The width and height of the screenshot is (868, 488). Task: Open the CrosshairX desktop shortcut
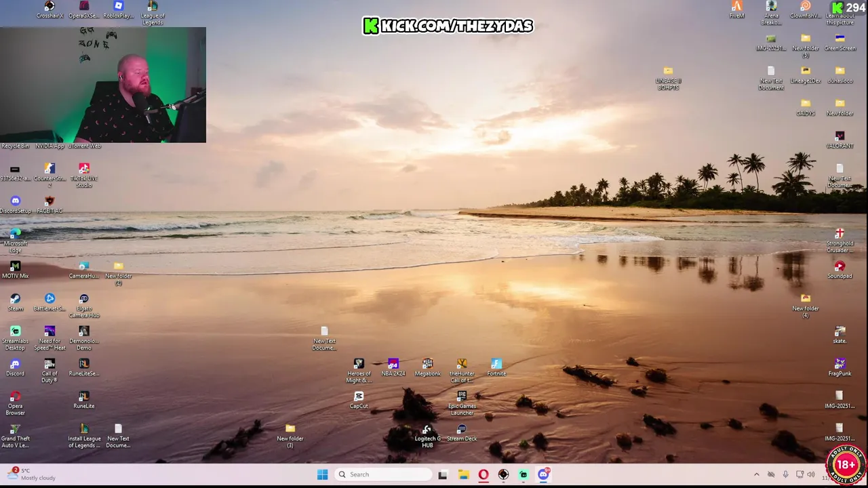pyautogui.click(x=50, y=10)
